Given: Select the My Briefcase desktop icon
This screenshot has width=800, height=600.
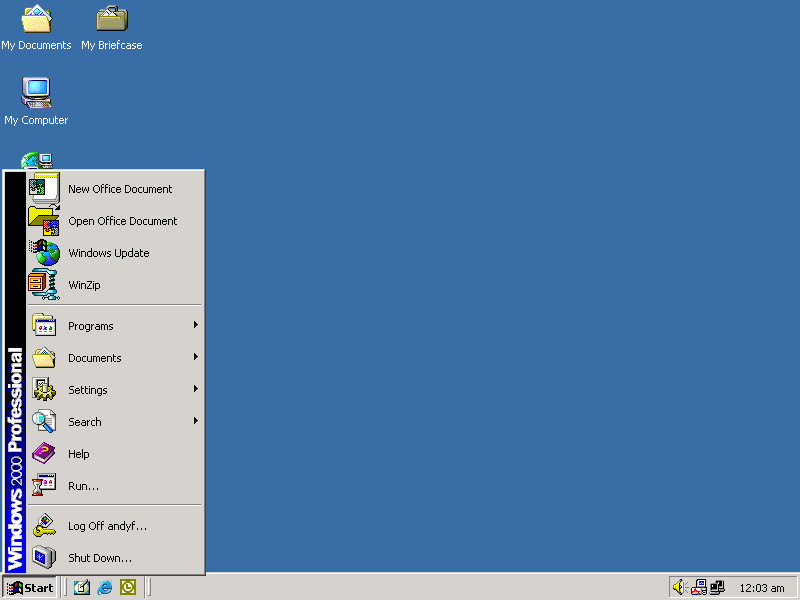Looking at the screenshot, I should (112, 28).
